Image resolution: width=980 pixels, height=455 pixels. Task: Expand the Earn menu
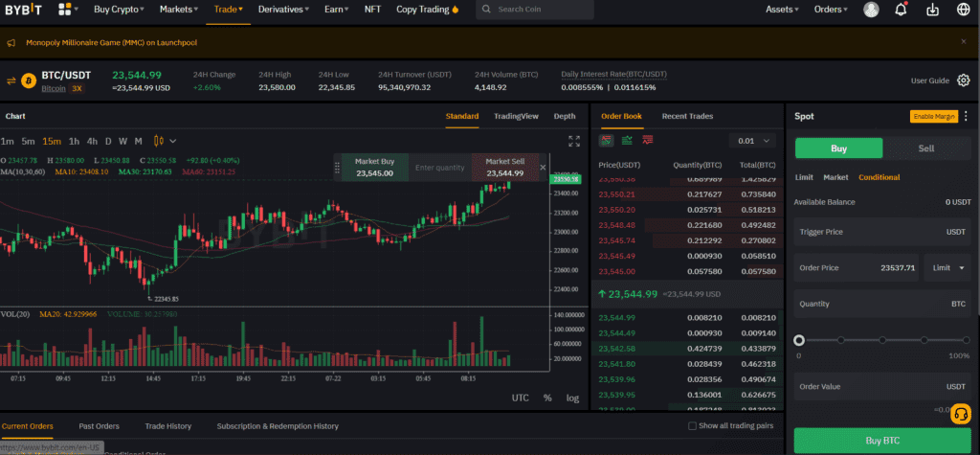(x=337, y=10)
